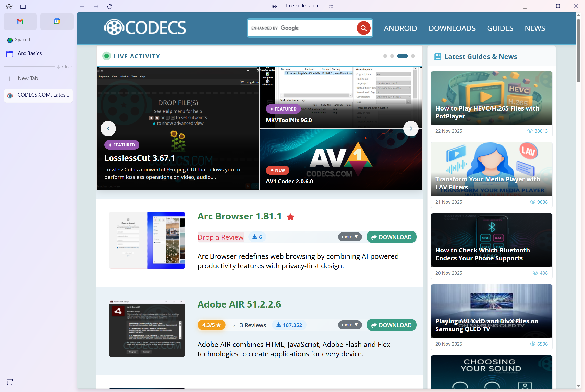The width and height of the screenshot is (585, 392).
Task: Open the archive icon at sidebar bottom
Action: (10, 382)
